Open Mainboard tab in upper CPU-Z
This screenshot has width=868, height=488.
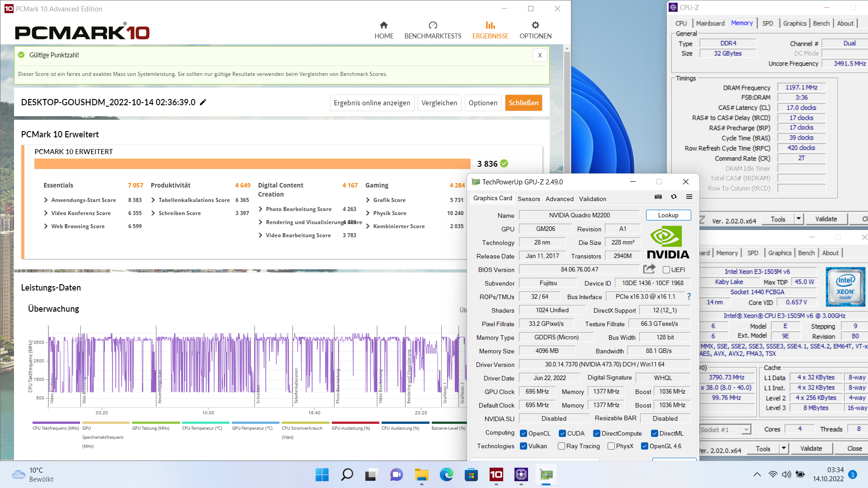(710, 23)
